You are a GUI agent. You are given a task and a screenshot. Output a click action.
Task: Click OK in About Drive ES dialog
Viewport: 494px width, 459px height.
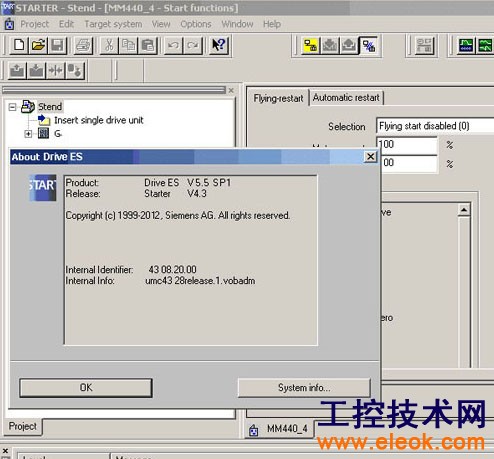pos(86,388)
